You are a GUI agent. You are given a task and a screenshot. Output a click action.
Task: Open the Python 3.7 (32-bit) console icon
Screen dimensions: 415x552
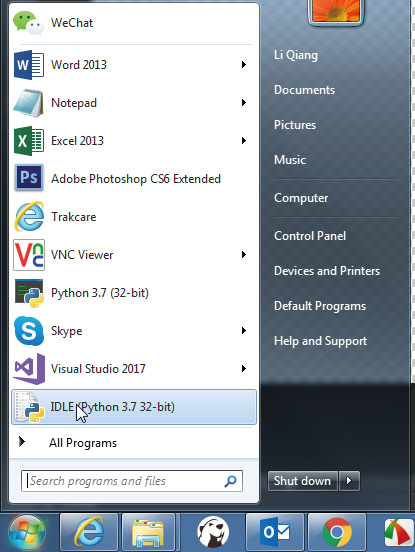(x=29, y=293)
